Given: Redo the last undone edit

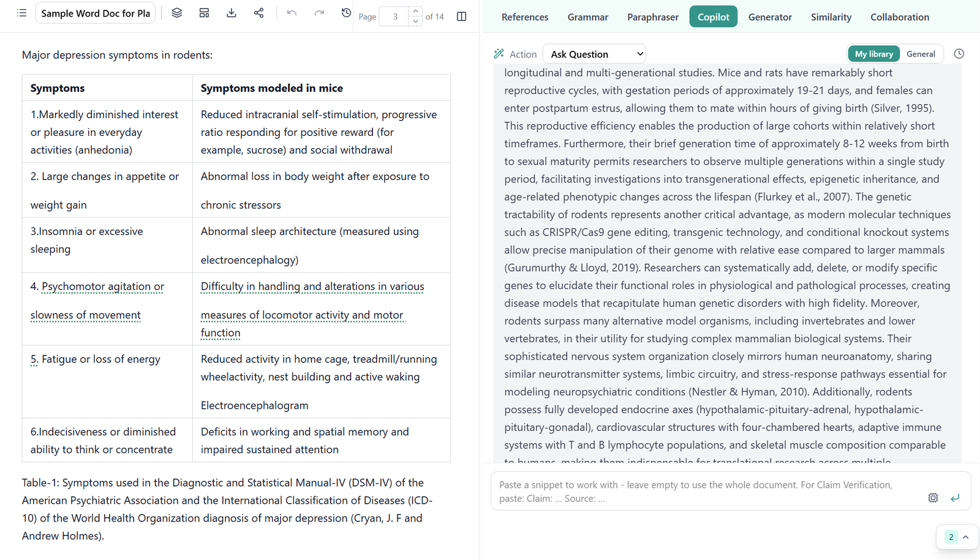Looking at the screenshot, I should click(x=319, y=13).
